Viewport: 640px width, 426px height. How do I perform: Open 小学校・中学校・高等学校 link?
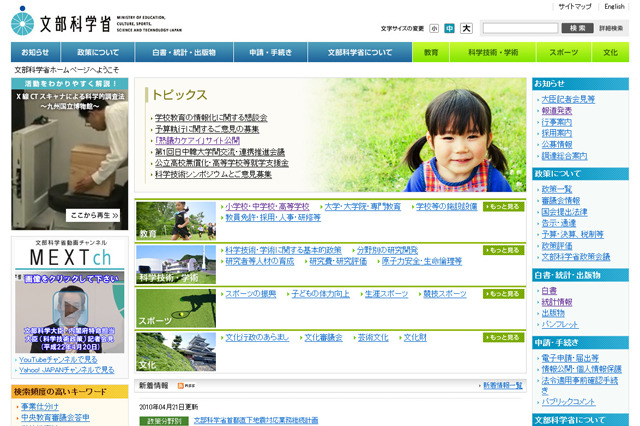click(x=267, y=206)
